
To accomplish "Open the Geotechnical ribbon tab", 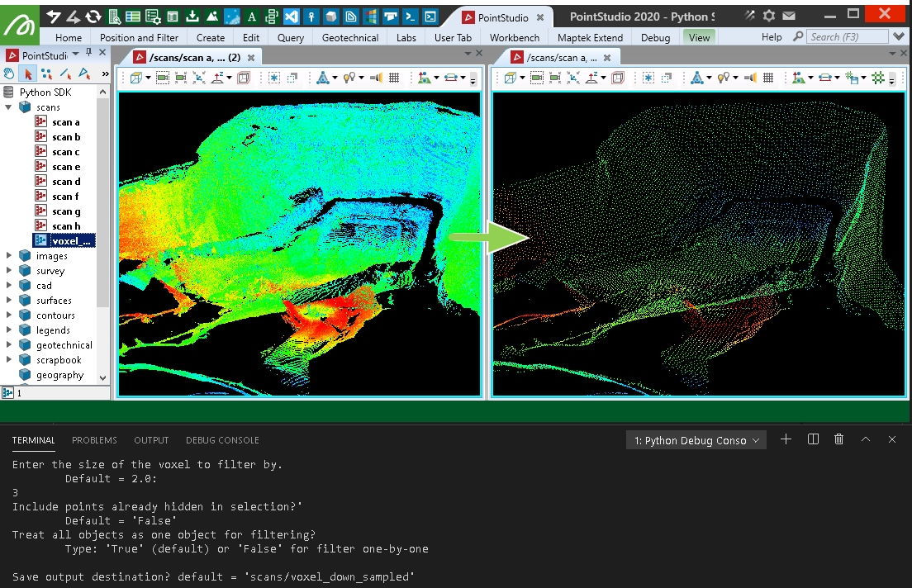I will click(x=350, y=37).
